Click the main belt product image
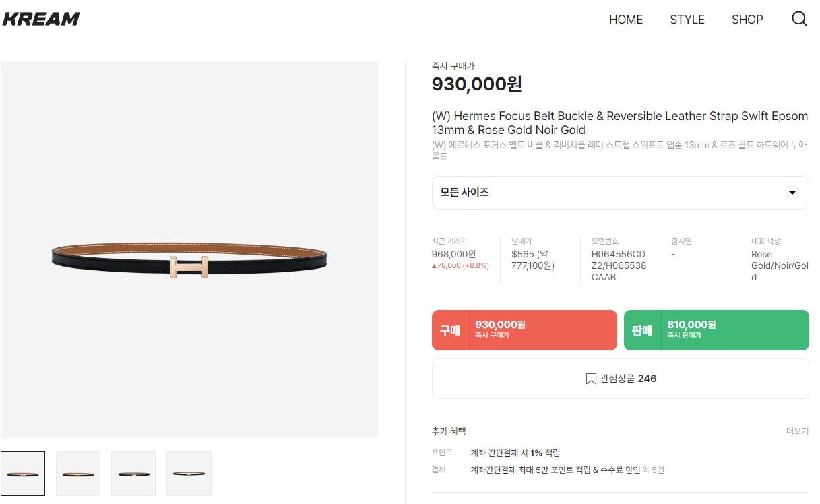 click(x=189, y=257)
